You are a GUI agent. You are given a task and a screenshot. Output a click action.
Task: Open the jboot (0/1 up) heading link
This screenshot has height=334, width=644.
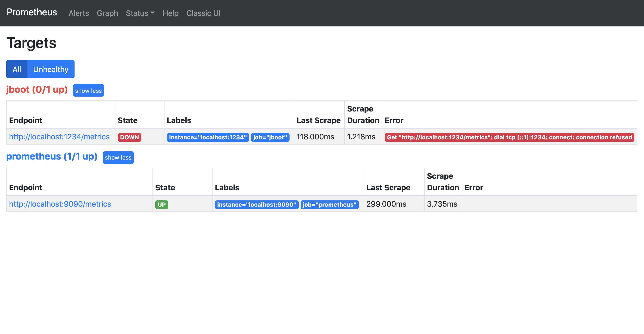point(37,89)
